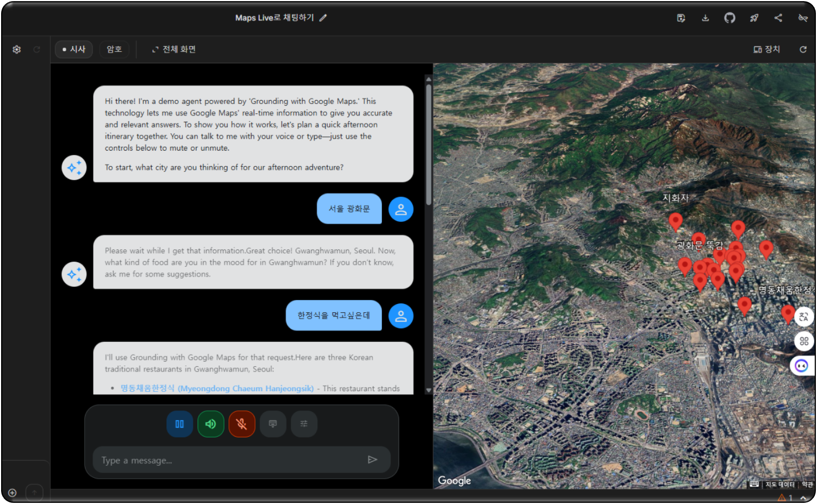This screenshot has height=504, width=817.
Task: Click the 서울 광화문 message bubble
Action: point(349,209)
